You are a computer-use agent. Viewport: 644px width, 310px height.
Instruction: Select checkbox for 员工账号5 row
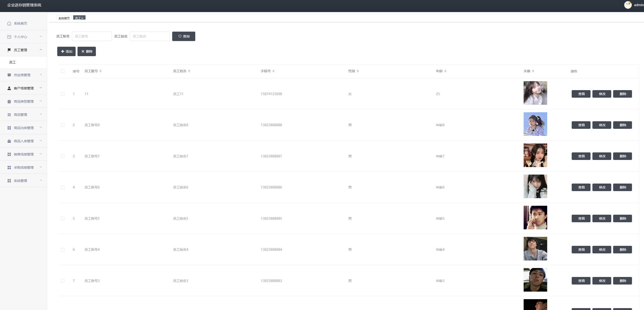(x=63, y=219)
